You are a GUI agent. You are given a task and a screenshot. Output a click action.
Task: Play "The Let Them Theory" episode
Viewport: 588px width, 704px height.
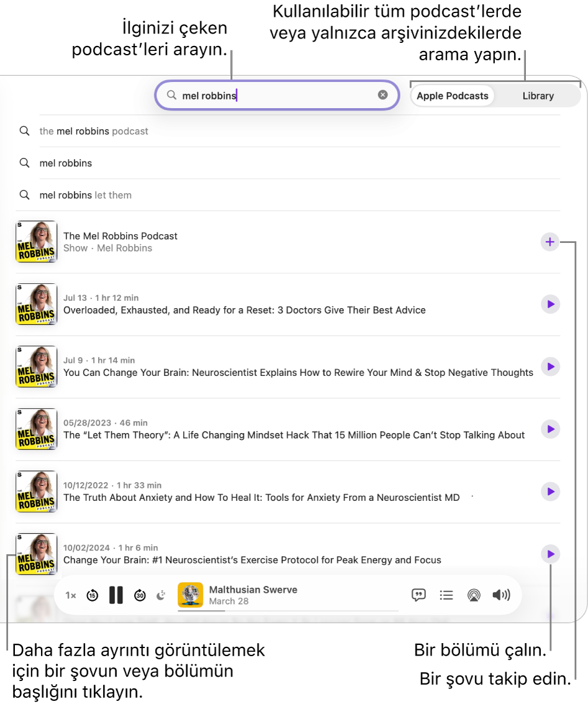[x=550, y=429]
